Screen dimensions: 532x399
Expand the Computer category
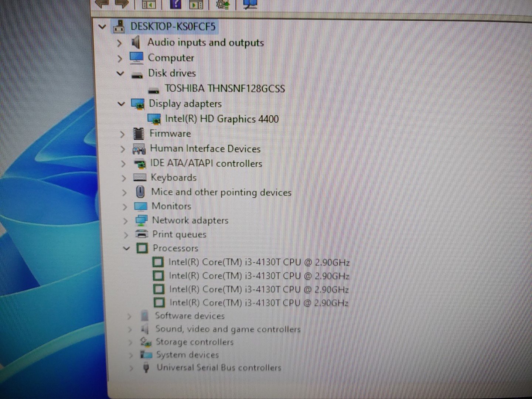119,58
